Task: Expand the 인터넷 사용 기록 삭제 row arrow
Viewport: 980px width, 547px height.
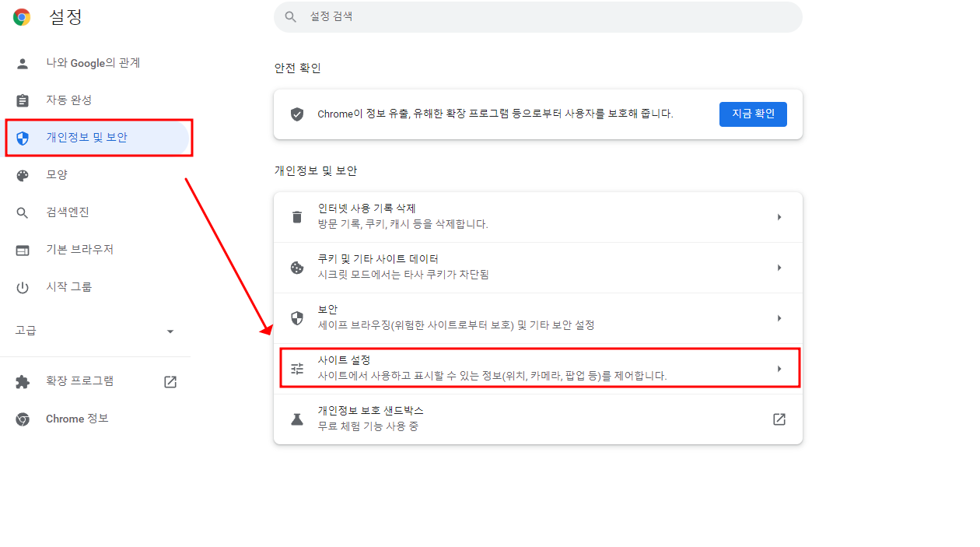Action: 779,216
